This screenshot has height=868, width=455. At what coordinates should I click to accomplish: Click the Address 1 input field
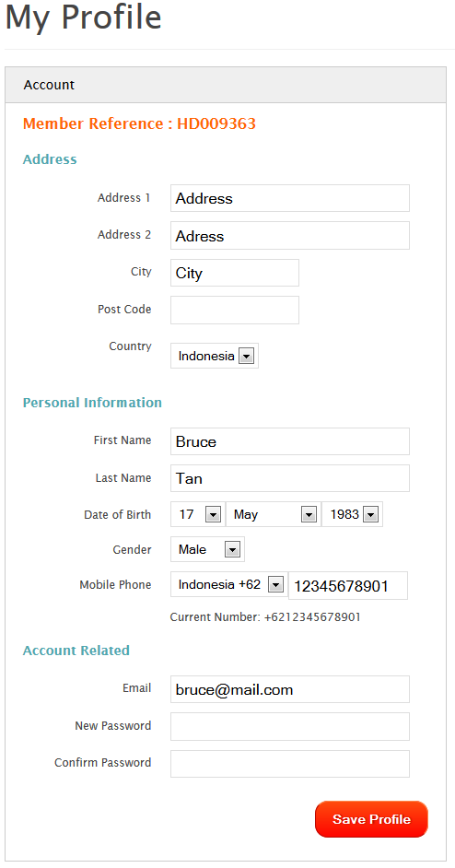[290, 198]
